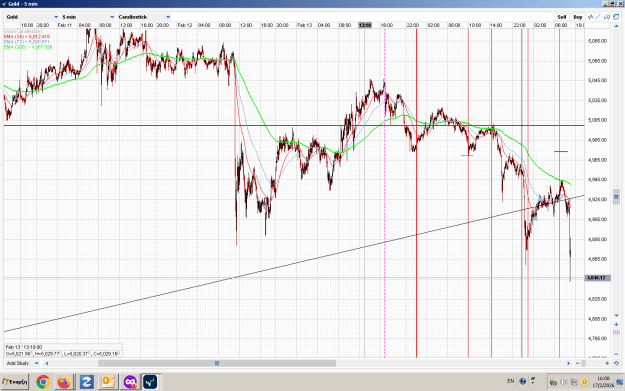Click the 5,085.00 price axis label
Screen dimensions: 625x391
coord(597,41)
